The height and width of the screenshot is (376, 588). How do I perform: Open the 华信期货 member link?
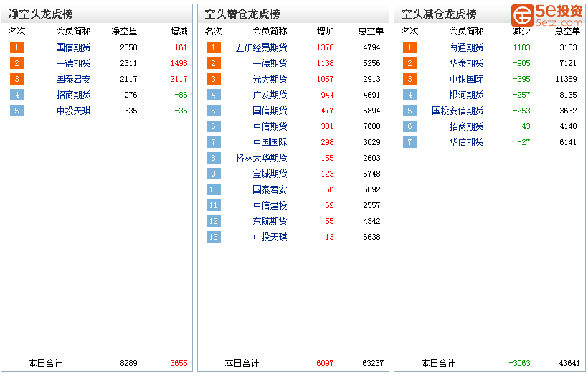pos(467,142)
